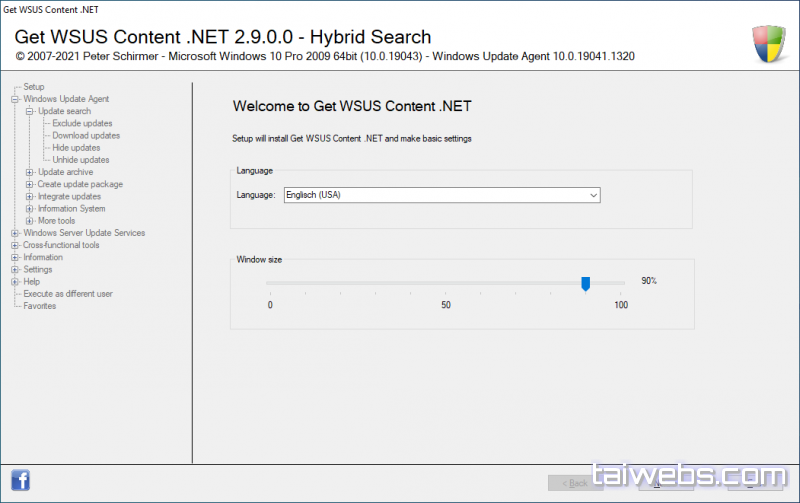Screen dimensions: 800x503
Task: Select Setup in the navigation tree
Action: tap(34, 87)
